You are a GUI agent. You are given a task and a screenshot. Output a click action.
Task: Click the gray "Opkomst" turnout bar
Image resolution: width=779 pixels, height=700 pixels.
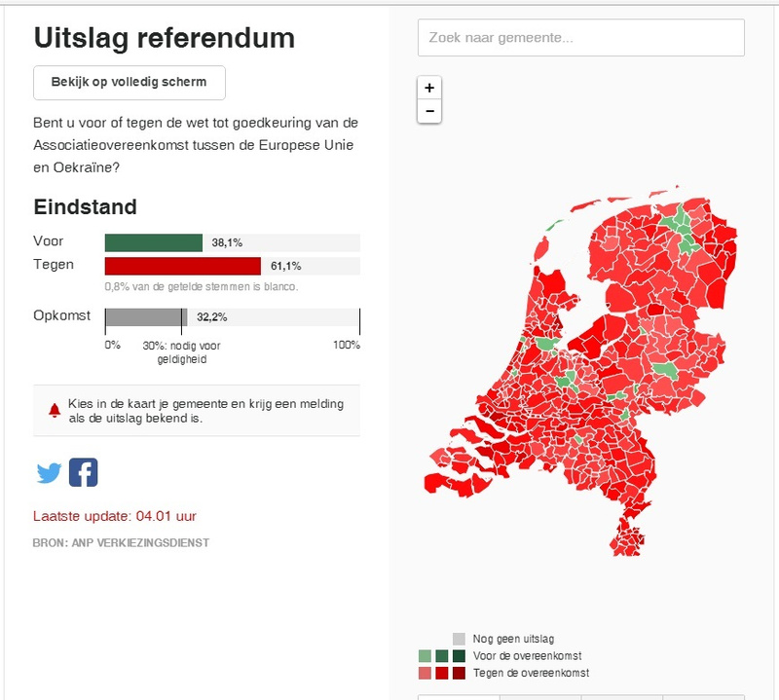145,317
